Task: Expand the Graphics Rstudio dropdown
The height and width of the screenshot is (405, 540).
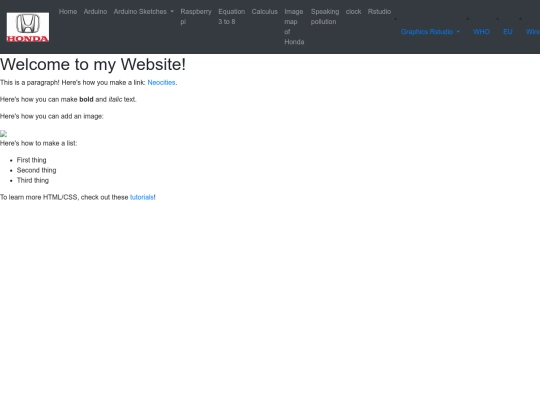Action: point(430,32)
